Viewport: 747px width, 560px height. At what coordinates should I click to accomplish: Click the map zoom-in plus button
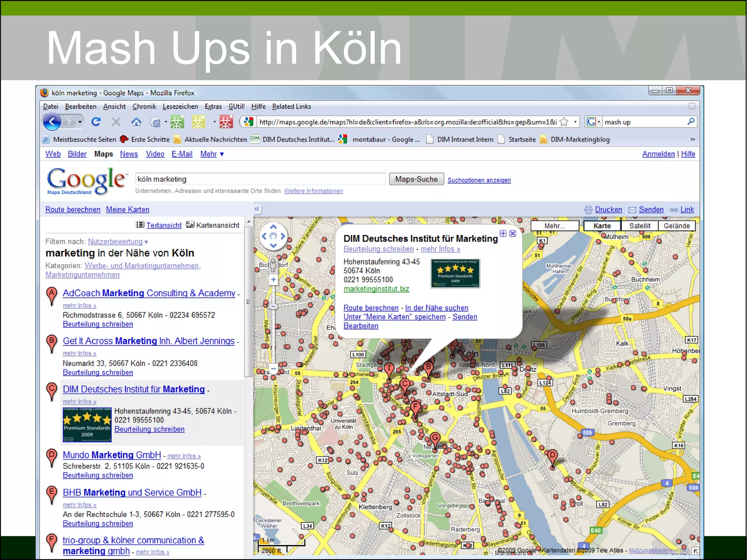point(273,280)
